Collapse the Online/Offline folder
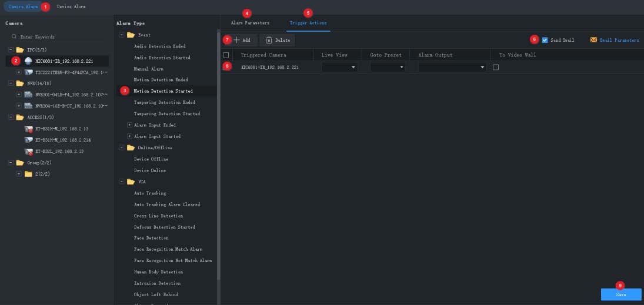 coord(121,148)
